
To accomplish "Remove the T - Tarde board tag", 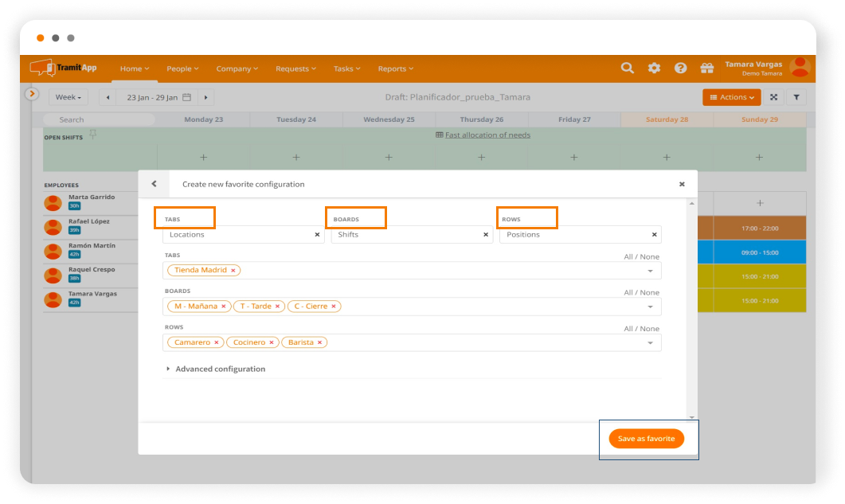I will pyautogui.click(x=277, y=307).
